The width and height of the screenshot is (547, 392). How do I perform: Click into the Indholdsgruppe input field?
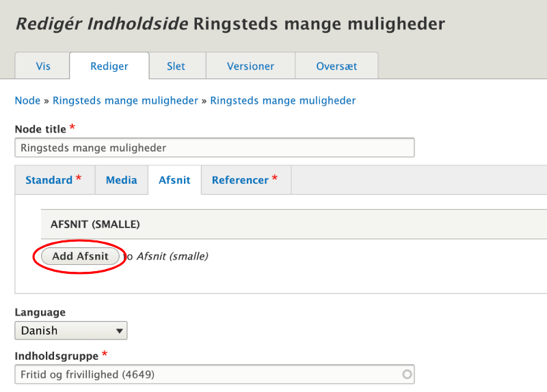pos(205,374)
